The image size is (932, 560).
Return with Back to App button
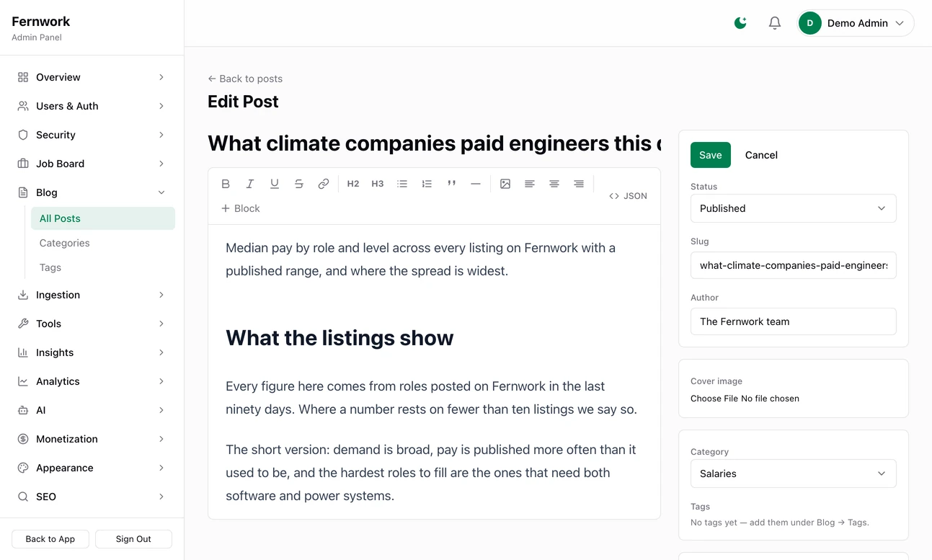pyautogui.click(x=50, y=539)
